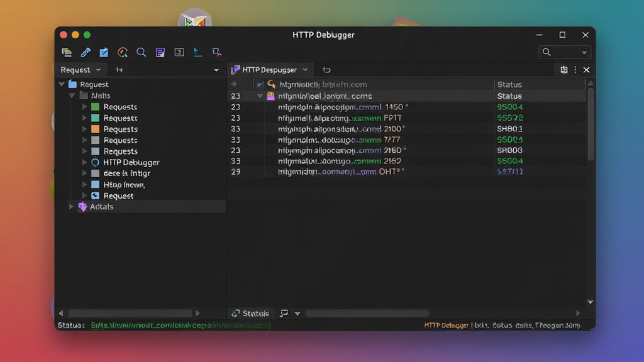Click the purple Adtals gem icon
This screenshot has height=362, width=644.
tap(82, 206)
